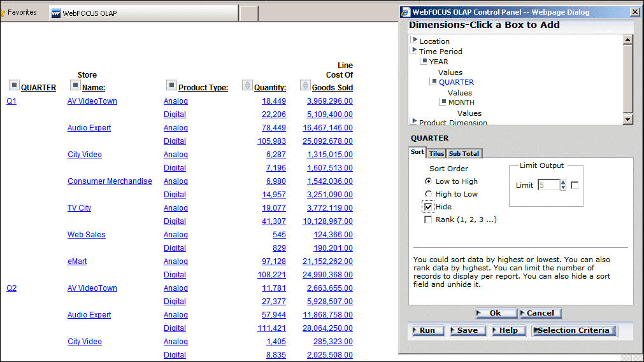Screen dimensions: 644x362
Task: Open Favorites in the browser bar
Action: [x=22, y=12]
